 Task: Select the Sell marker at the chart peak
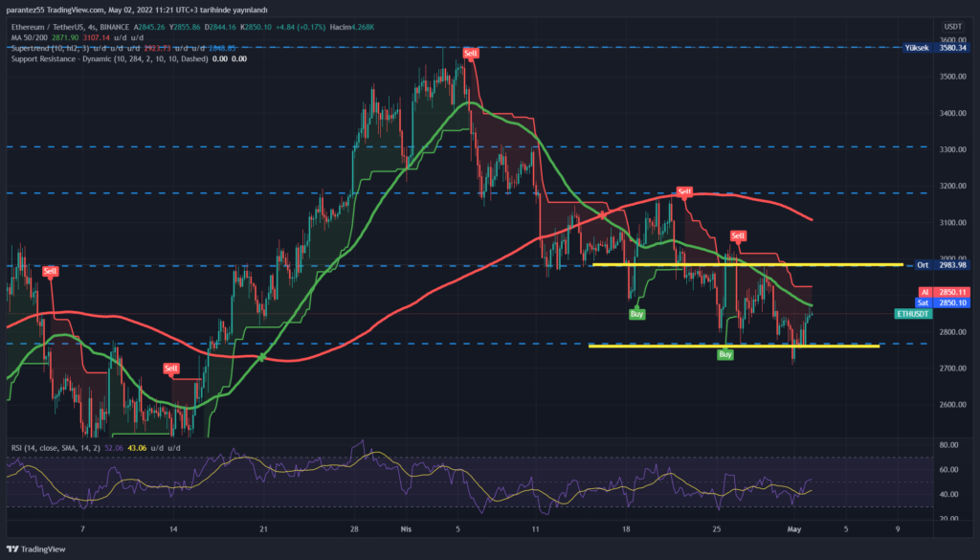pyautogui.click(x=470, y=54)
